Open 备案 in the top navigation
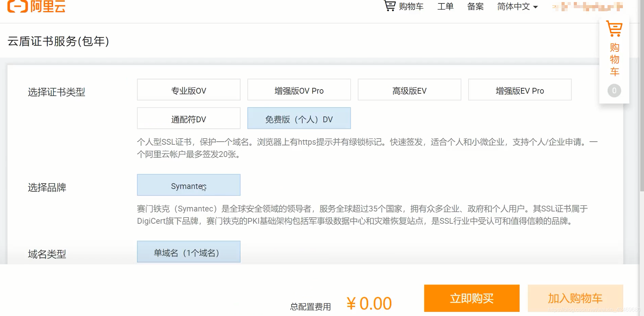644x316 pixels. pos(475,6)
